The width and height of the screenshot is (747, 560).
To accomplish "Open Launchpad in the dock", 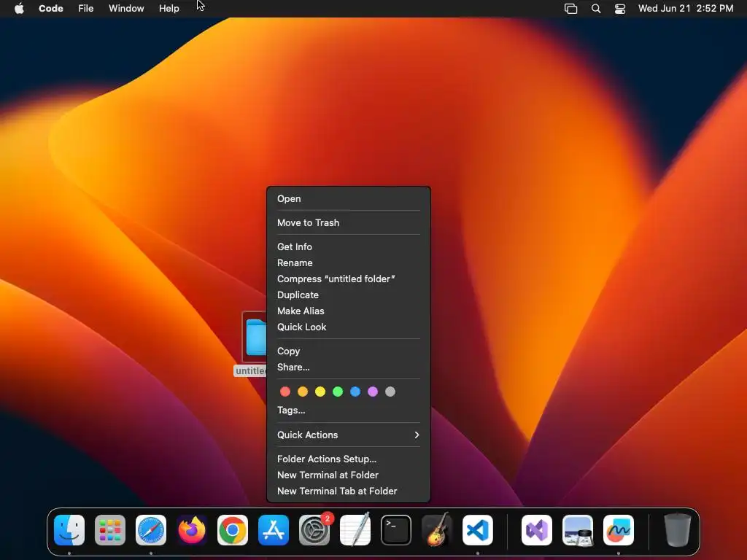I will click(110, 530).
